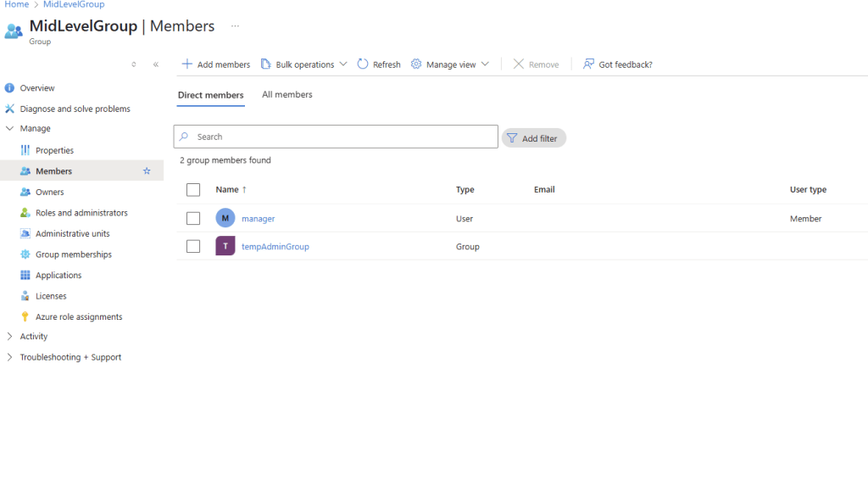Open Licenses in the sidebar
Viewport: 868px width, 481px height.
[51, 296]
